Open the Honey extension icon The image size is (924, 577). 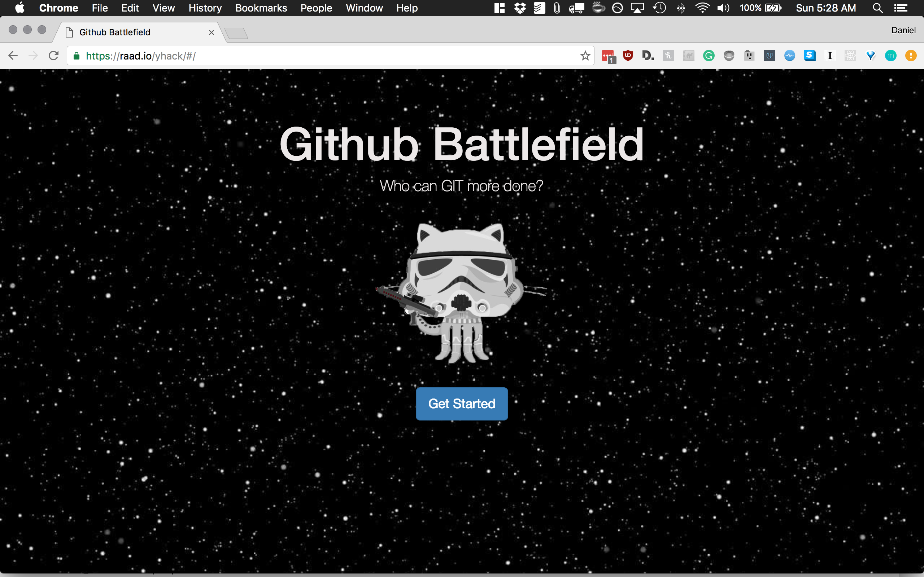click(668, 56)
